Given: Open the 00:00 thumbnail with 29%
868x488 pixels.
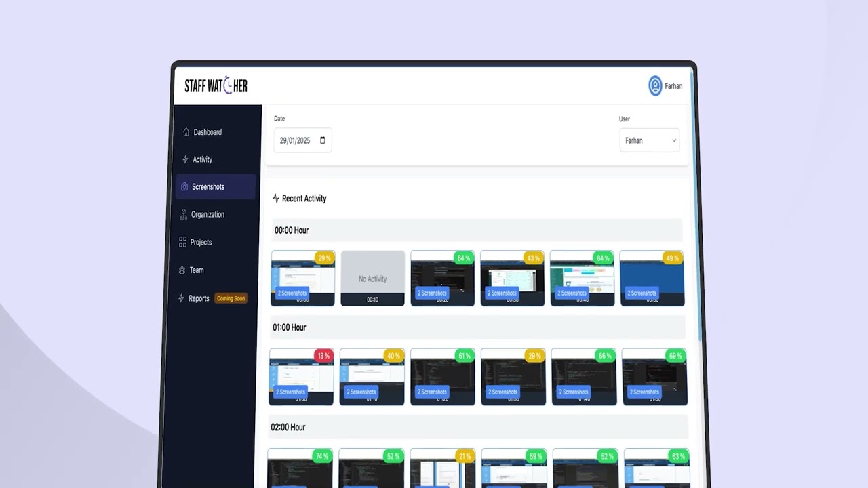Looking at the screenshot, I should [302, 279].
